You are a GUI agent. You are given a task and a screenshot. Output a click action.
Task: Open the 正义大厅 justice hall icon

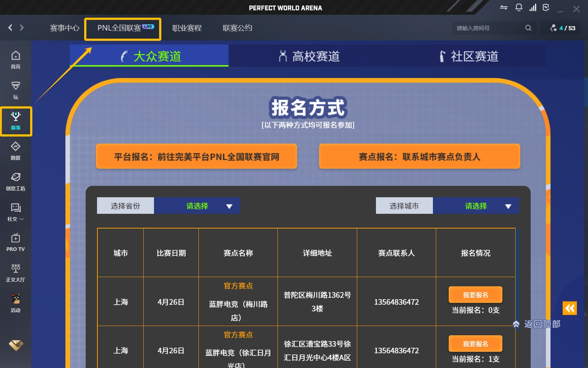(x=15, y=273)
